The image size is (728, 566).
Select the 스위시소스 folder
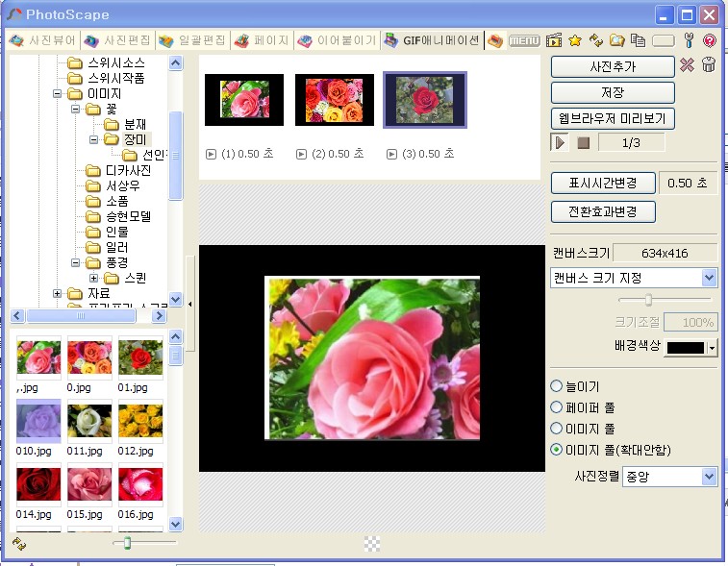point(116,62)
